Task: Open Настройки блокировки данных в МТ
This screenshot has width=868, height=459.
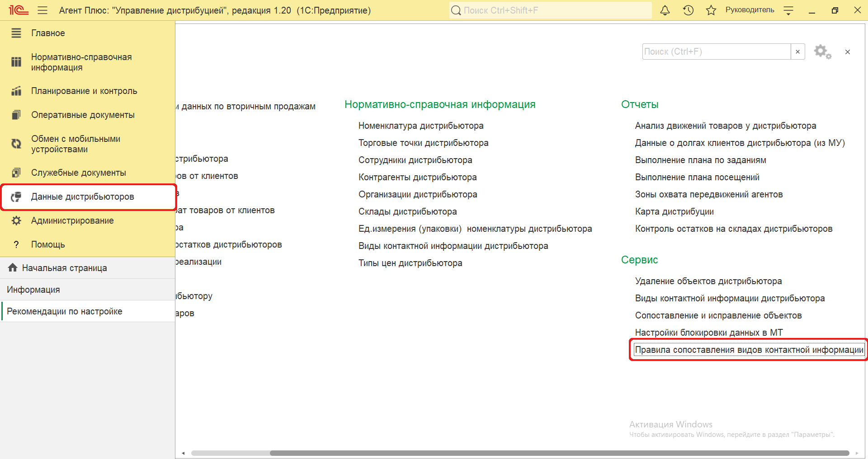Action: tap(708, 333)
